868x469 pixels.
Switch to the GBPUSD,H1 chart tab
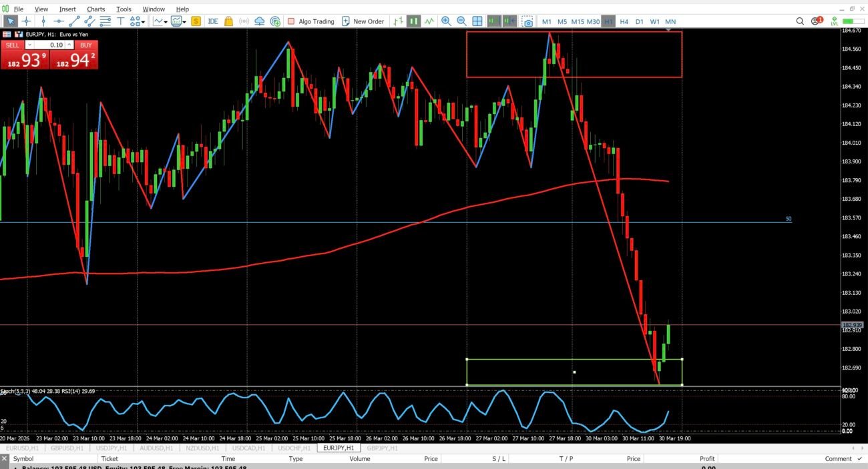click(67, 448)
